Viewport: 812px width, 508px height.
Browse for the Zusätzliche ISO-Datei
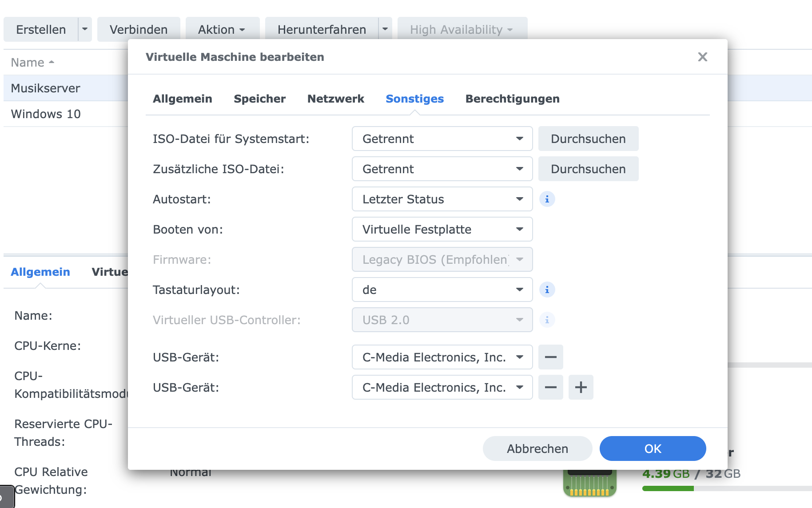click(588, 169)
